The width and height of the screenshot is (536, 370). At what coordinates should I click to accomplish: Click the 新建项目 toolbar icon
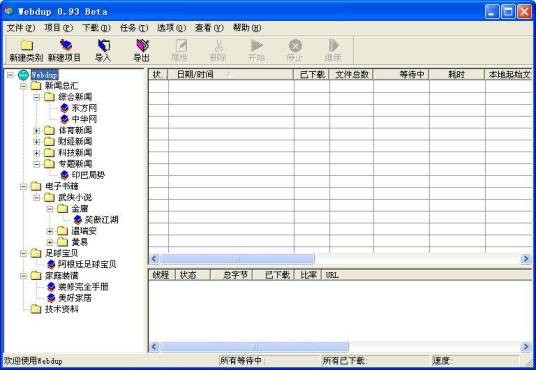tap(65, 45)
